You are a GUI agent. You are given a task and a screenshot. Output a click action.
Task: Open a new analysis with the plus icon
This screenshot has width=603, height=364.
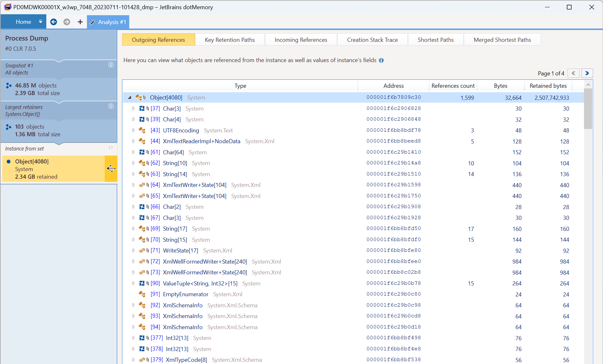tap(80, 22)
